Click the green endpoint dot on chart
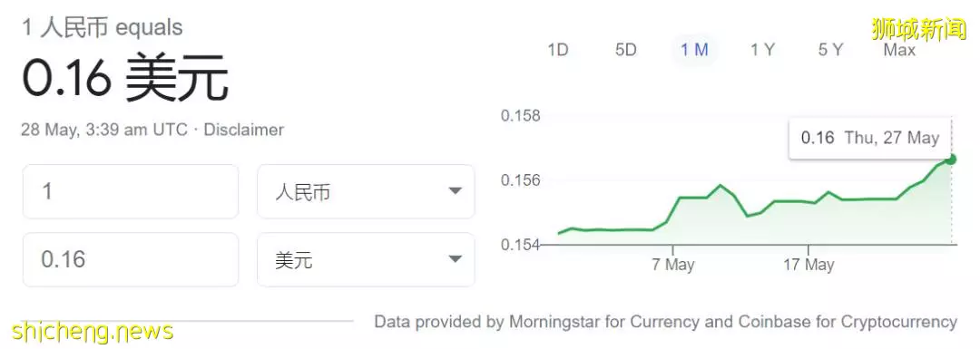Viewport: 980px width, 349px height. click(x=951, y=160)
